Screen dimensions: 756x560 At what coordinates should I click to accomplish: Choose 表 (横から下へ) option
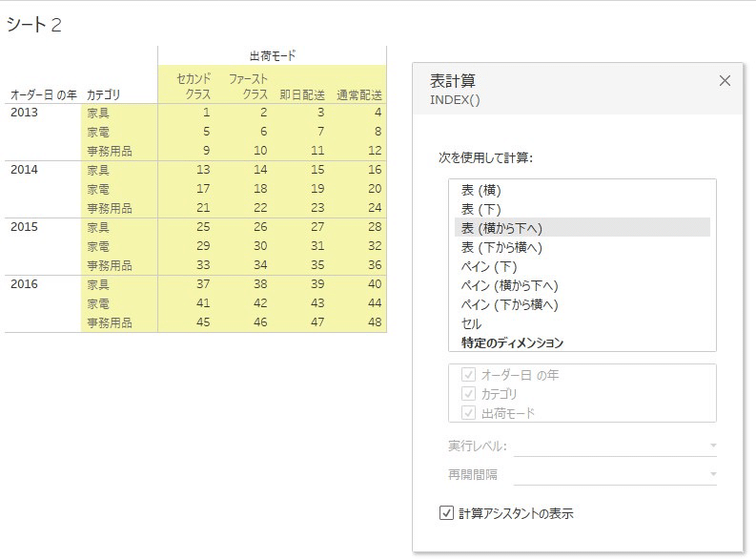(582, 228)
